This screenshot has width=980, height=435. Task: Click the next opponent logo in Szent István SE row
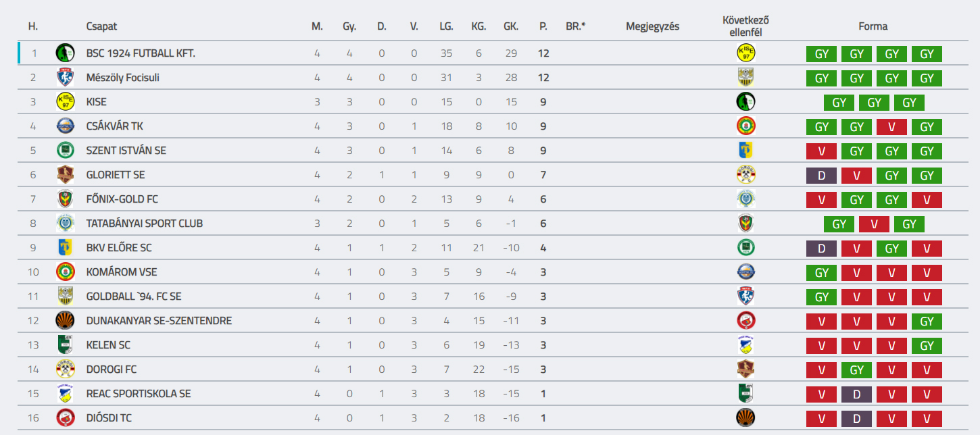click(x=745, y=150)
